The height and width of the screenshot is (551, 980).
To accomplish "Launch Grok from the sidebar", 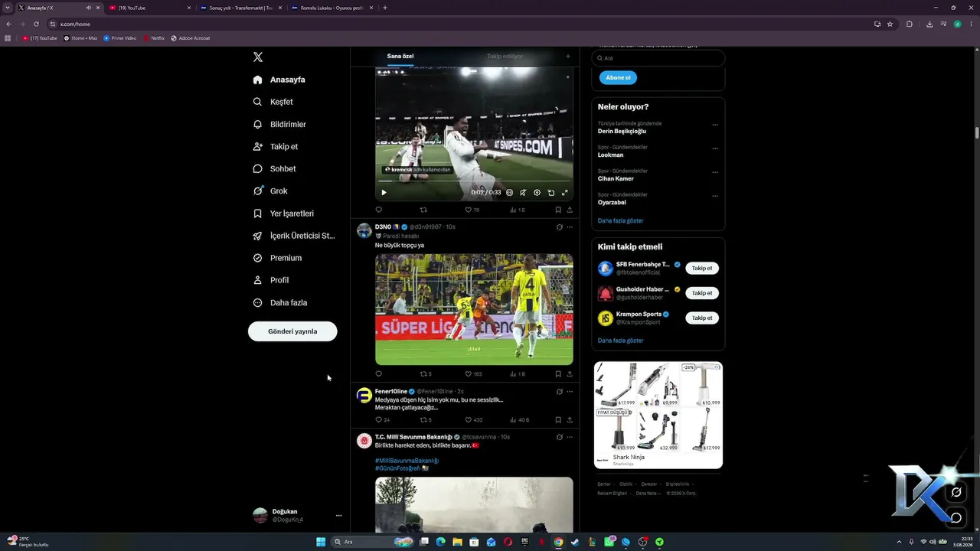I will 270,191.
